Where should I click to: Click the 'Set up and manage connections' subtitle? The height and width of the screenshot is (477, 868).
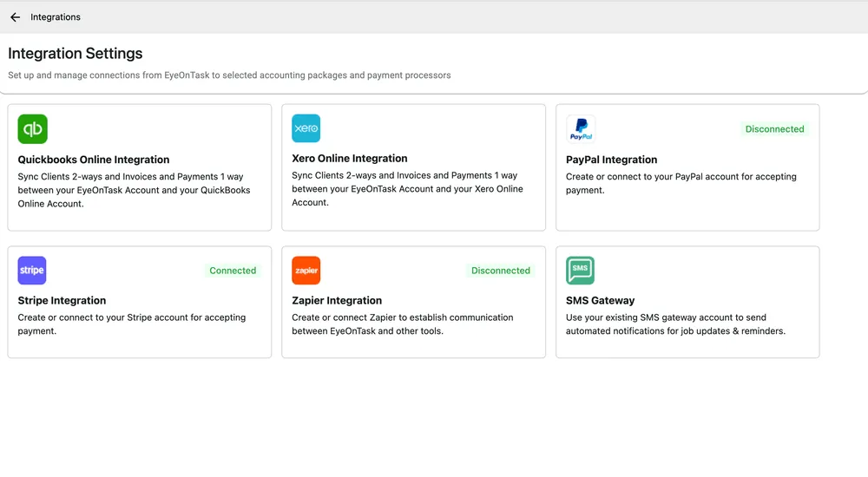click(229, 75)
